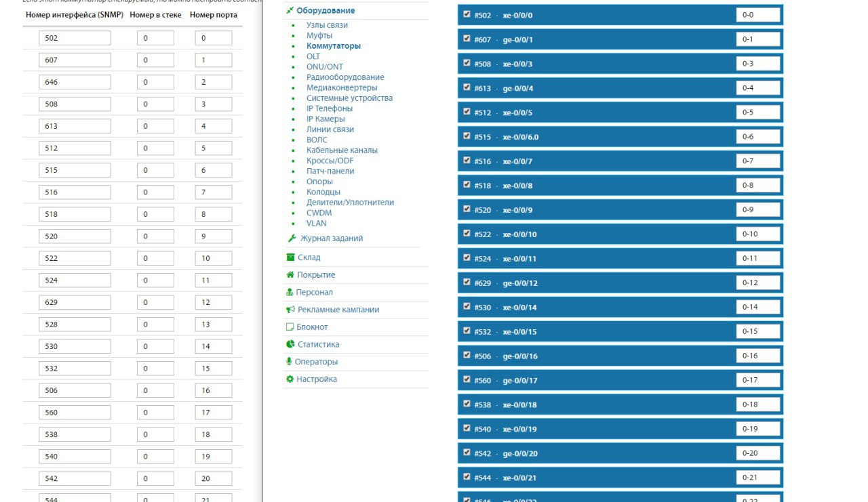Open Кроссы/ODF link

[330, 161]
